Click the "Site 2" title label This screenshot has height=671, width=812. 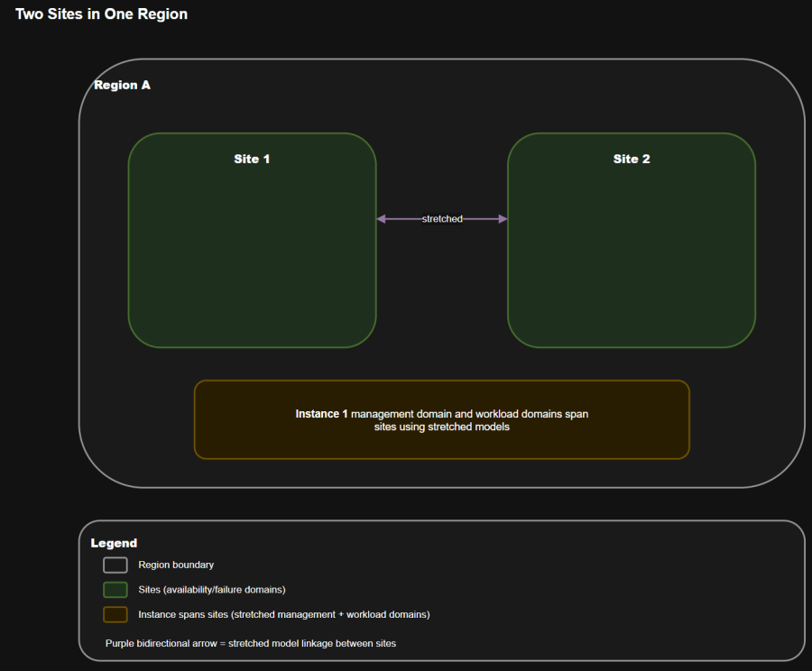632,159
